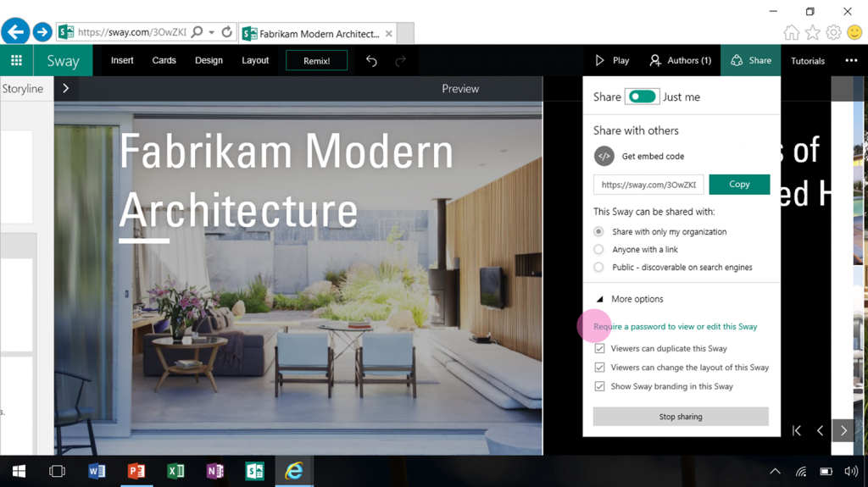This screenshot has height=487, width=868.
Task: Check the battery tray icon
Action: pyautogui.click(x=826, y=472)
